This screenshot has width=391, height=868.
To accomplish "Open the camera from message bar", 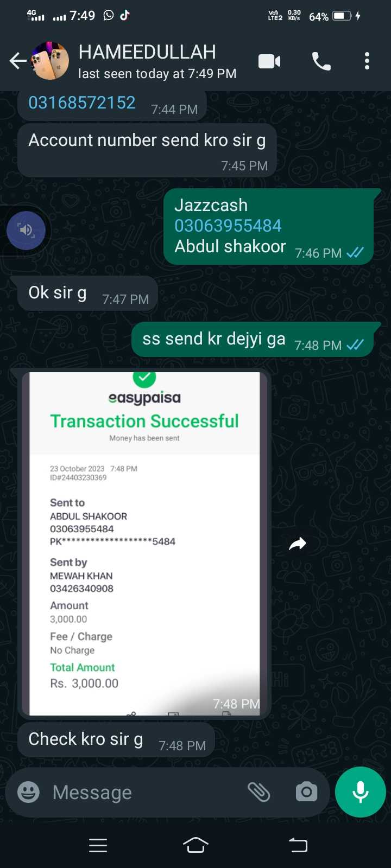I will (307, 793).
